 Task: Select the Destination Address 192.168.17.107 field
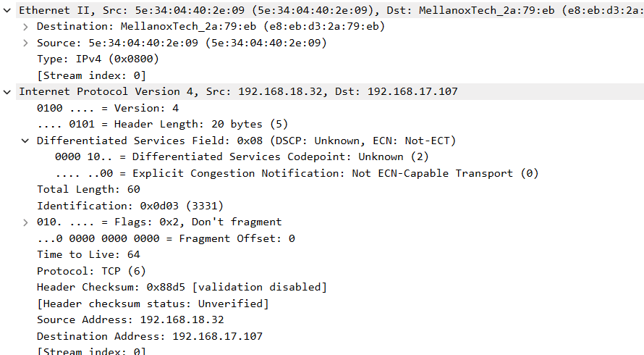pyautogui.click(x=150, y=336)
